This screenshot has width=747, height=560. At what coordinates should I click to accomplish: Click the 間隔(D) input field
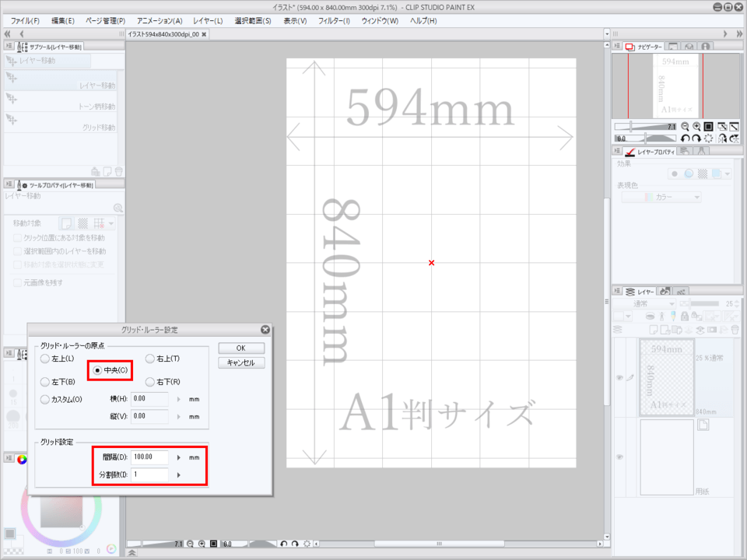click(149, 457)
